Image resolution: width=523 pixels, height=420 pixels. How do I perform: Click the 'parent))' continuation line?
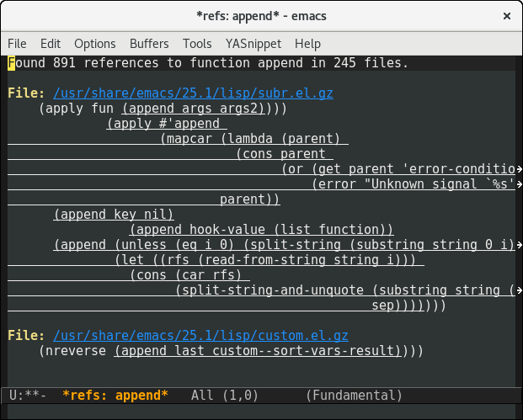[x=249, y=199]
